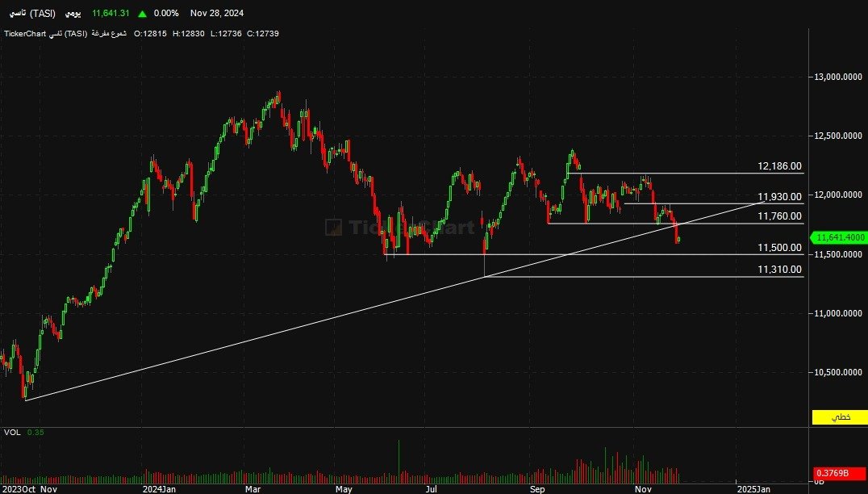This screenshot has width=868, height=494.
Task: Click the 10,500.0000 price axis label
Action: (838, 373)
